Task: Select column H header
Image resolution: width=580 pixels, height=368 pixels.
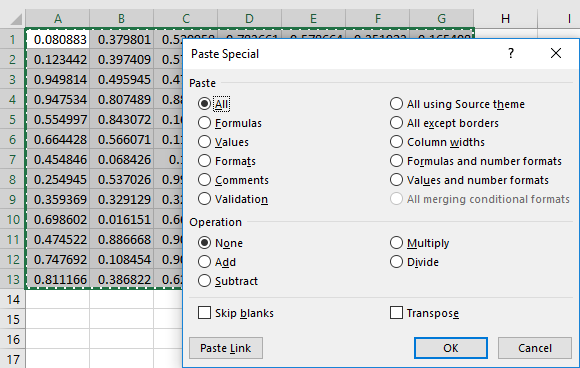Action: click(506, 18)
